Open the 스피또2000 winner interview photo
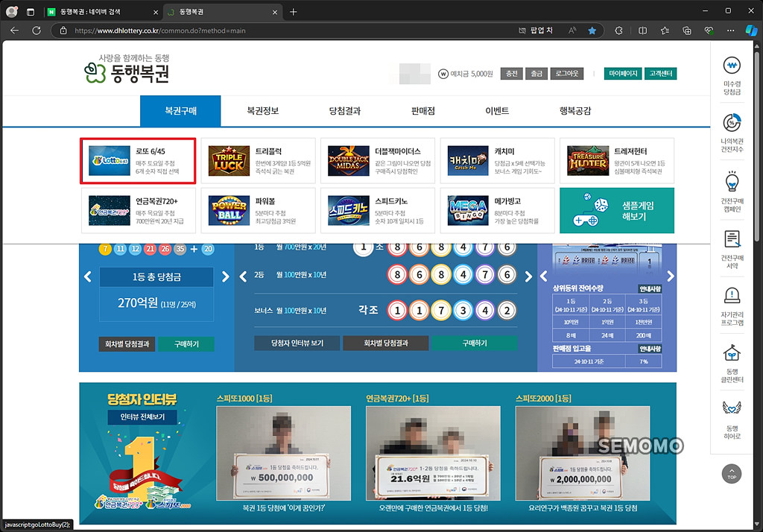The width and height of the screenshot is (763, 532). [x=583, y=453]
